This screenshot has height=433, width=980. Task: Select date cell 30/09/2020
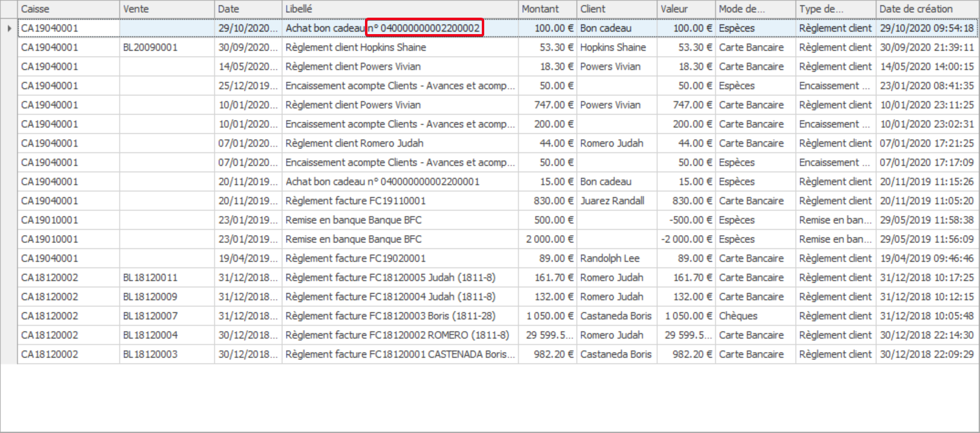pyautogui.click(x=248, y=48)
